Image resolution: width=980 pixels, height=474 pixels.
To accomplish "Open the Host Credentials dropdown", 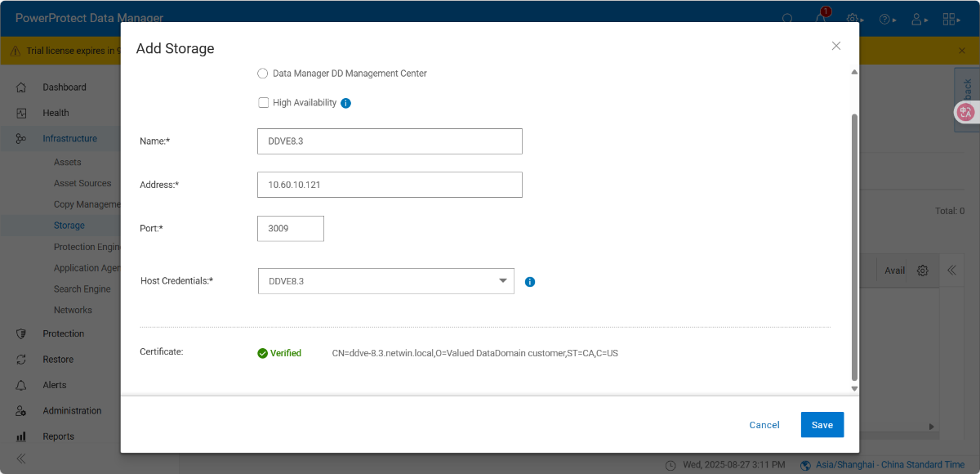I will point(386,281).
